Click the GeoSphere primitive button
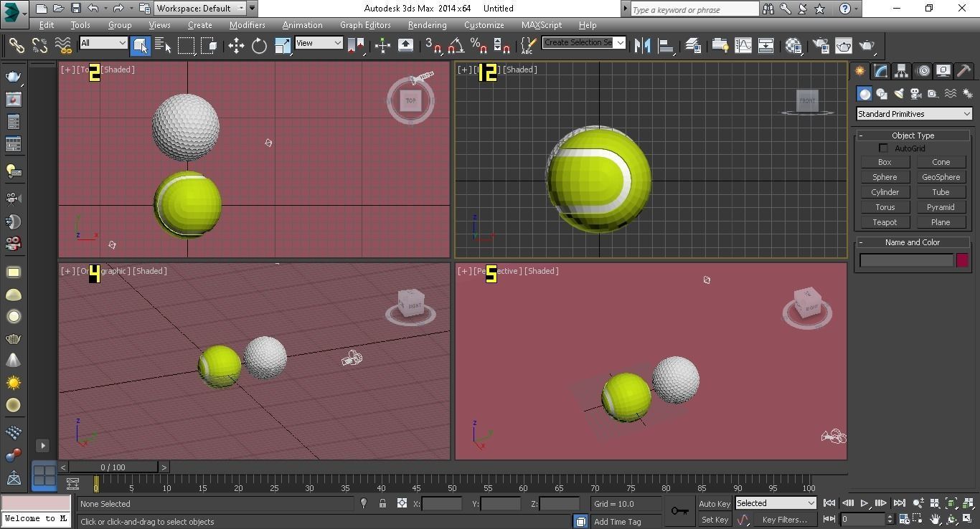This screenshot has height=529, width=980. (x=941, y=177)
